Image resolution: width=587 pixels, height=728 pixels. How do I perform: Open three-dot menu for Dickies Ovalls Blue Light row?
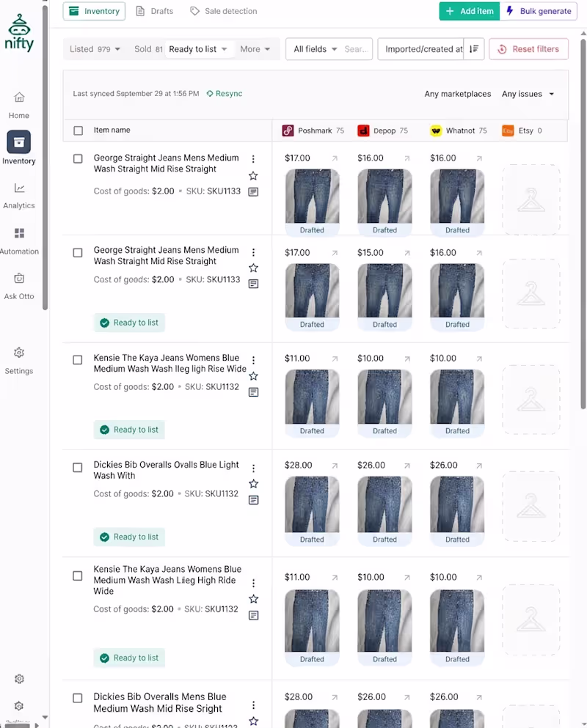point(253,468)
